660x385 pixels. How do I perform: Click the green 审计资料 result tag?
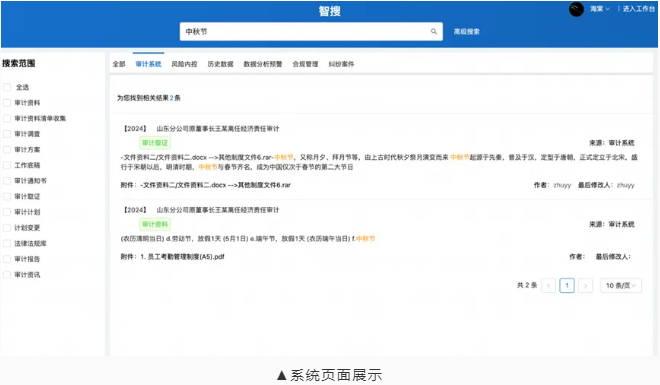(155, 224)
